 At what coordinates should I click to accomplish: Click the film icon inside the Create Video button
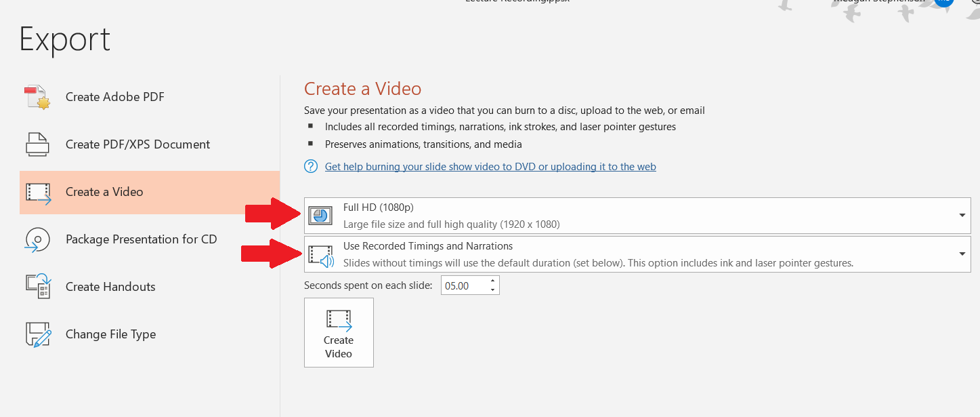[x=339, y=320]
